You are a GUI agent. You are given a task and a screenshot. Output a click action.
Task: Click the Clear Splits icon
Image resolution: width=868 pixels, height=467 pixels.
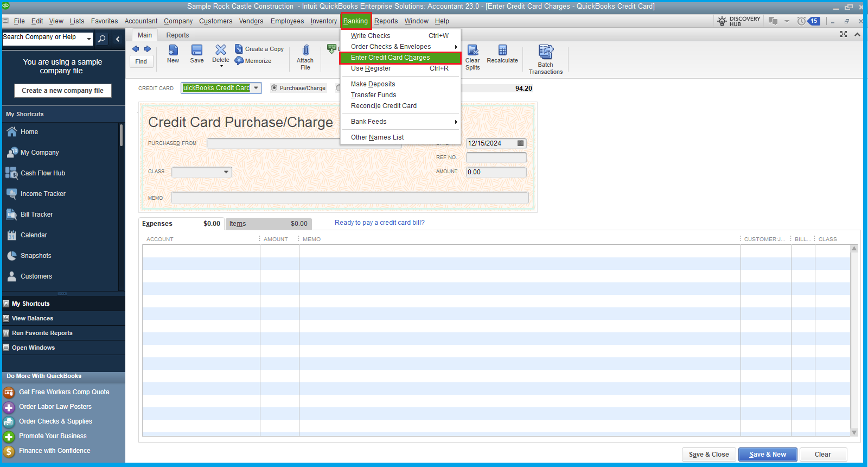pos(473,51)
